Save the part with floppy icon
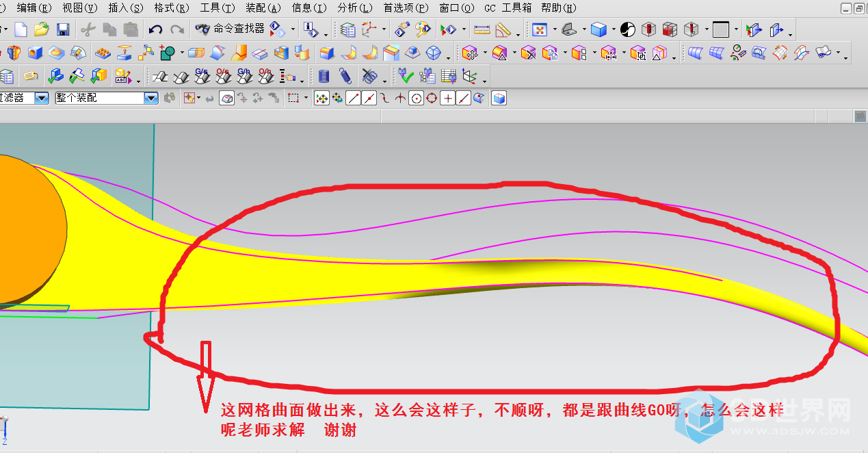 pos(63,29)
